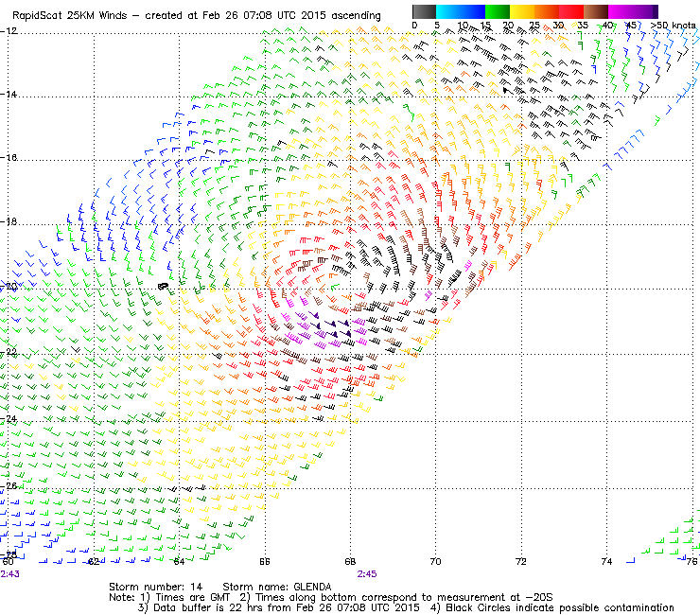Click the '64' longitude axis label
This screenshot has height=615, width=700.
(179, 561)
